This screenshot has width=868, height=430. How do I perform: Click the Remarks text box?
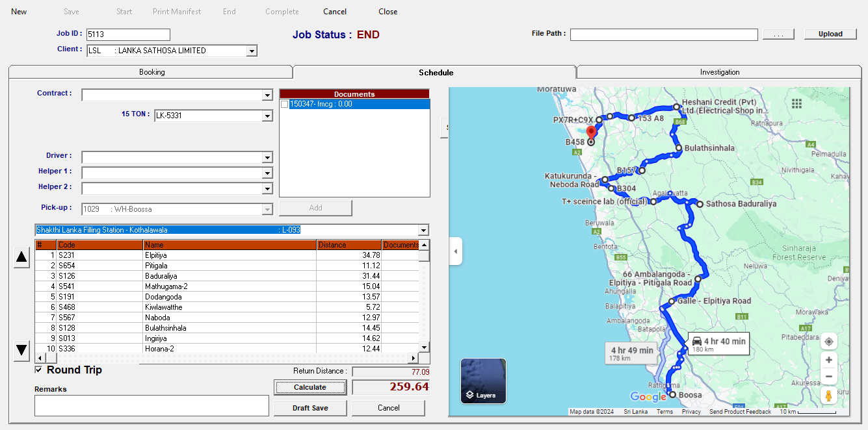[151, 405]
